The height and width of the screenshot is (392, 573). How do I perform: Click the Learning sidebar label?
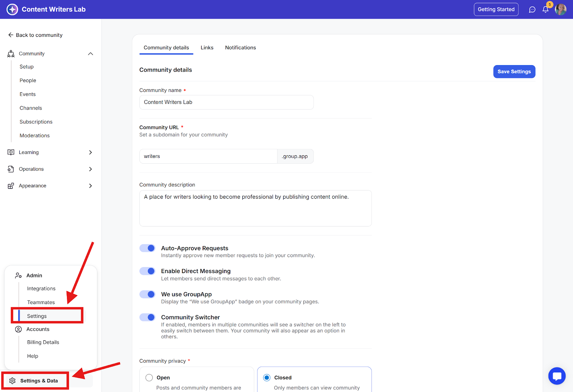29,153
